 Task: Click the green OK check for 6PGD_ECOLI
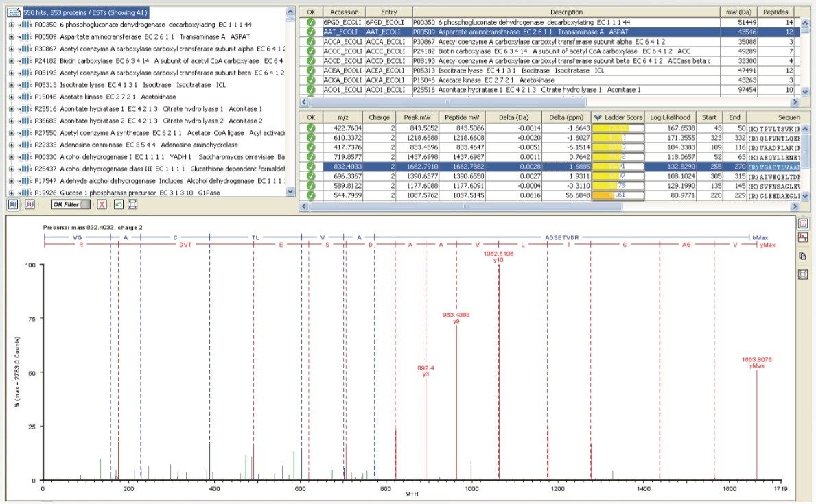[x=311, y=23]
